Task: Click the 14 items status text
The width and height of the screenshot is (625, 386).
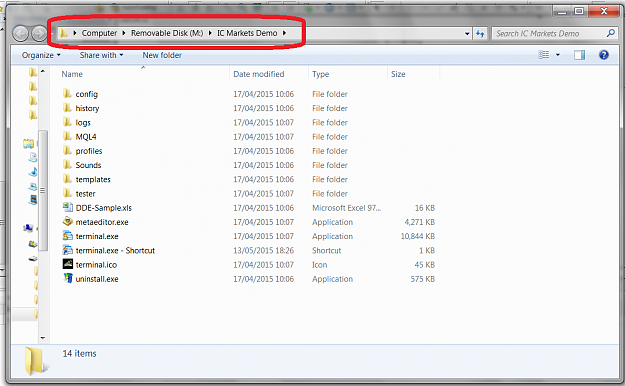Action: tap(79, 353)
